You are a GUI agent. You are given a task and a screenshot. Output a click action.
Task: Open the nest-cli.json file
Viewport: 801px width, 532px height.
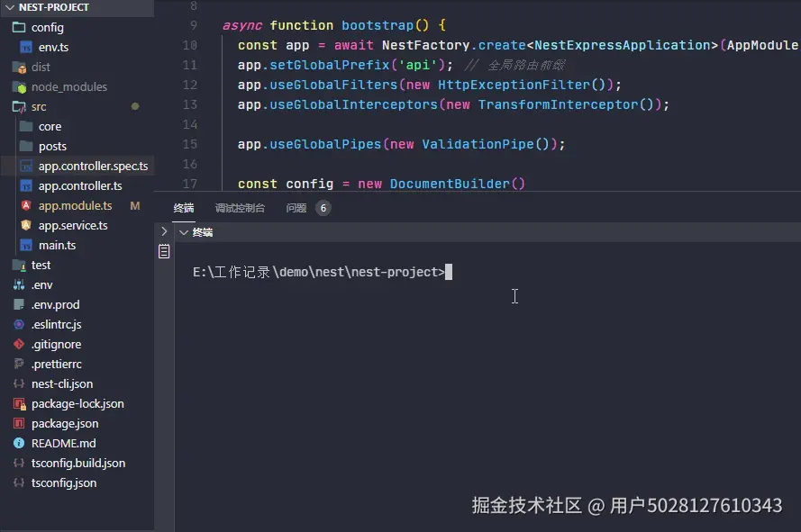[63, 383]
